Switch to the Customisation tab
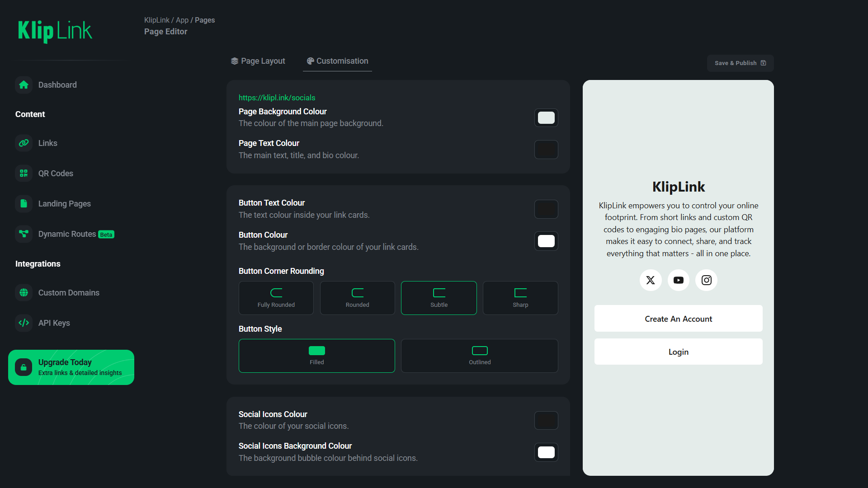868x488 pixels. pos(338,61)
